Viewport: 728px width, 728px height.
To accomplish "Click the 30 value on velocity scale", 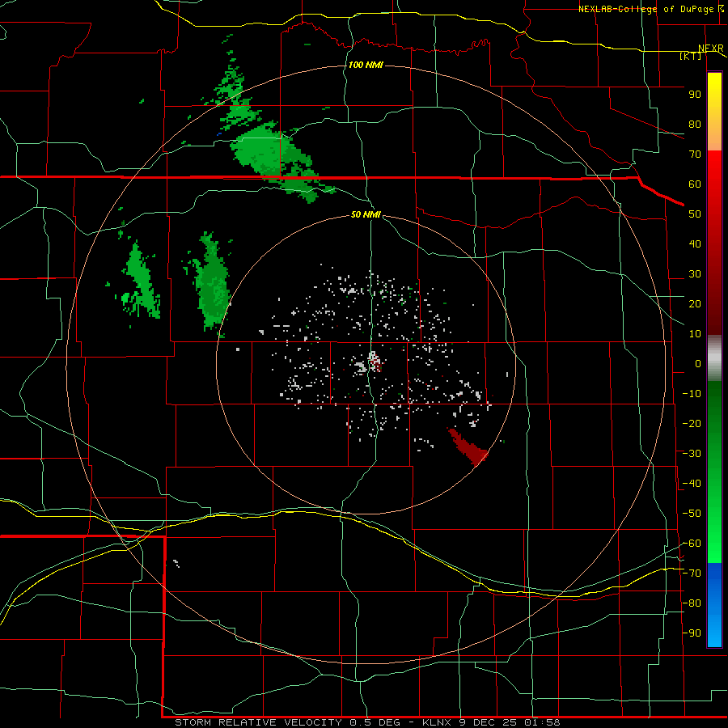I will (695, 274).
